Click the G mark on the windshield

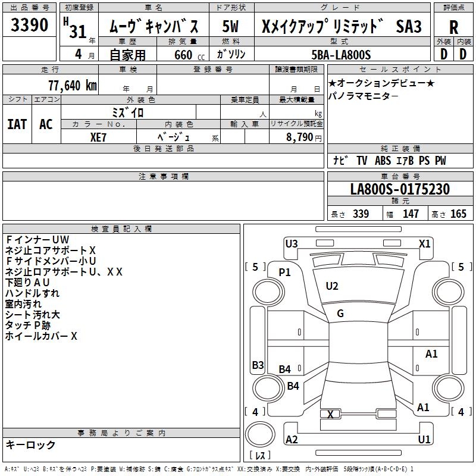pyautogui.click(x=340, y=314)
